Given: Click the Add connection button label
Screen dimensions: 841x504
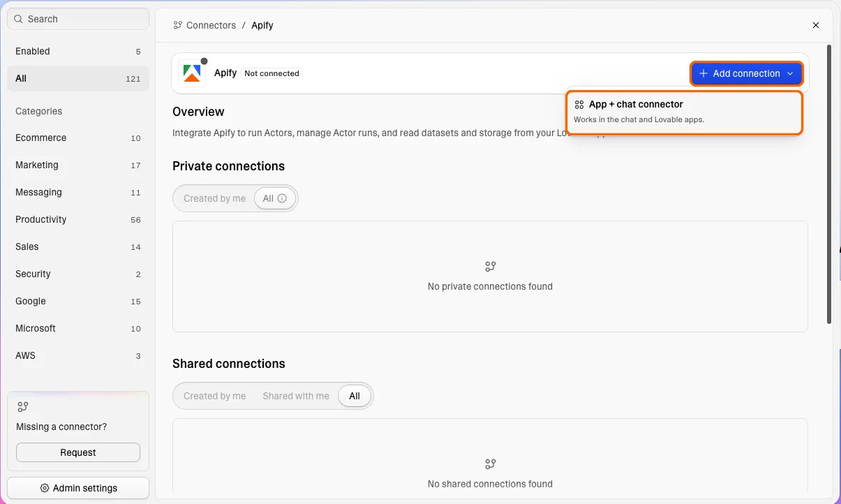Looking at the screenshot, I should [746, 73].
